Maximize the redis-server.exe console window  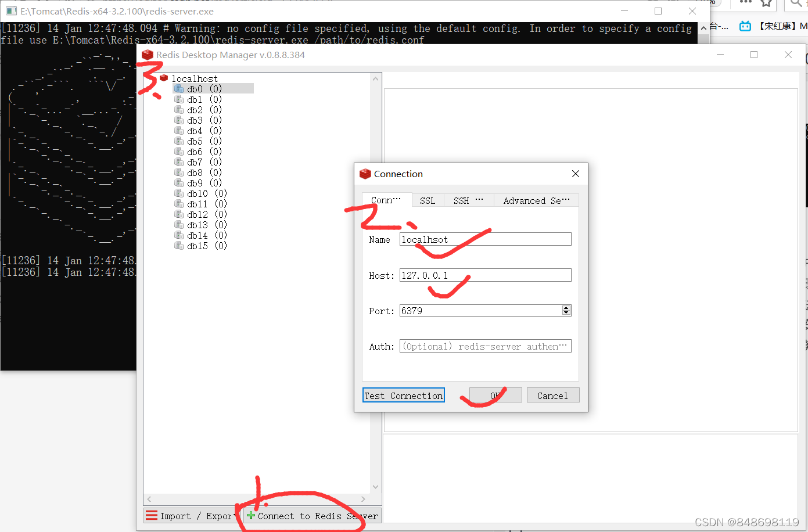point(658,11)
